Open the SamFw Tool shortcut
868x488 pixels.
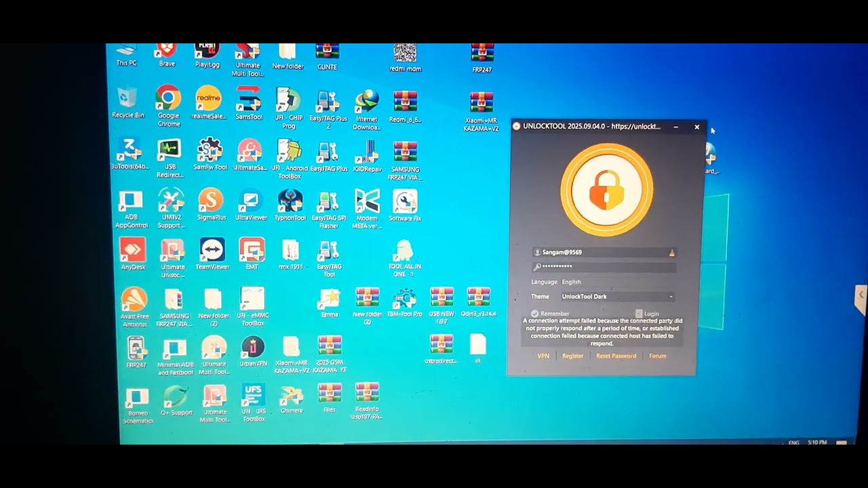click(210, 155)
